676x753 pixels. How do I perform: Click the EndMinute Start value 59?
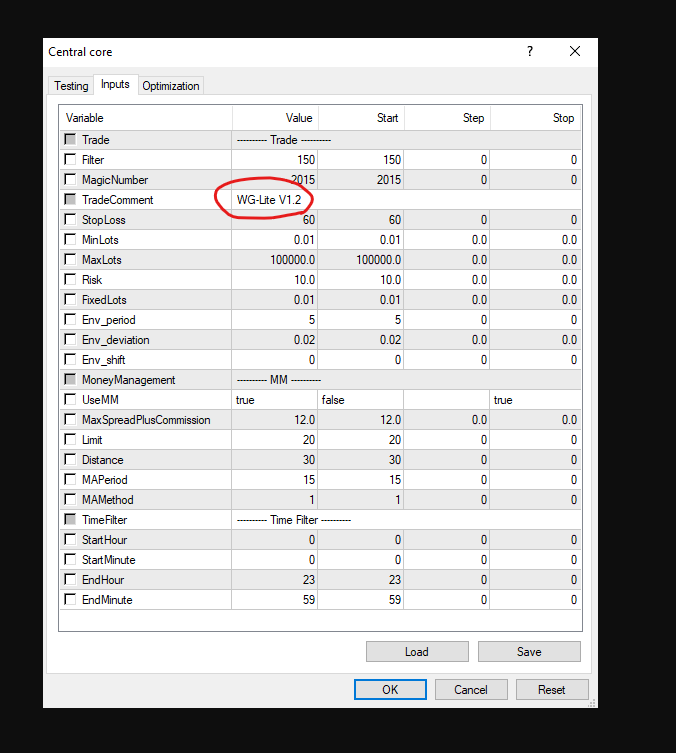tap(361, 600)
